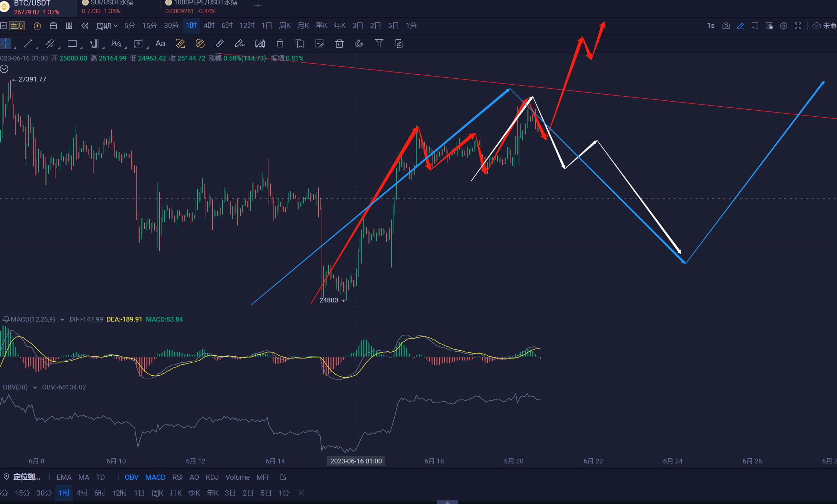Select the crosshair cursor tool
Screen dimensions: 837x504
[x=6, y=44]
